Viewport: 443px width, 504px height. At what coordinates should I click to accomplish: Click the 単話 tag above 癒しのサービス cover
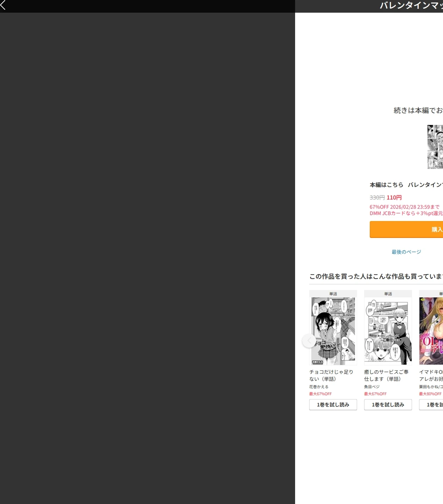pos(388,294)
